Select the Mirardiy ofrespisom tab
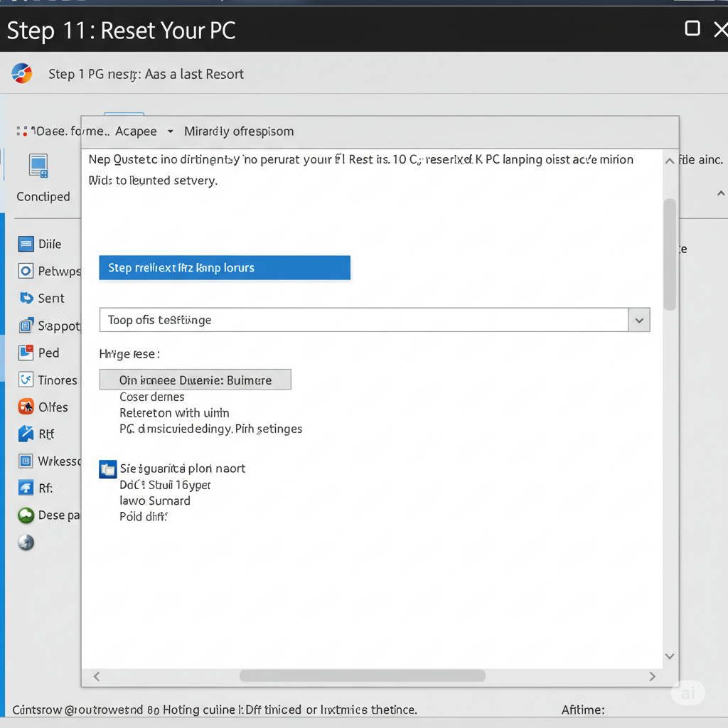728x728 pixels. (x=239, y=132)
